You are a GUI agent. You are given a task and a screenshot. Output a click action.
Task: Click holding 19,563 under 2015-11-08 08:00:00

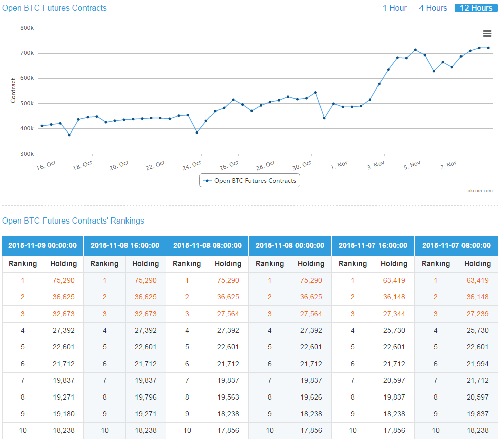(x=228, y=398)
